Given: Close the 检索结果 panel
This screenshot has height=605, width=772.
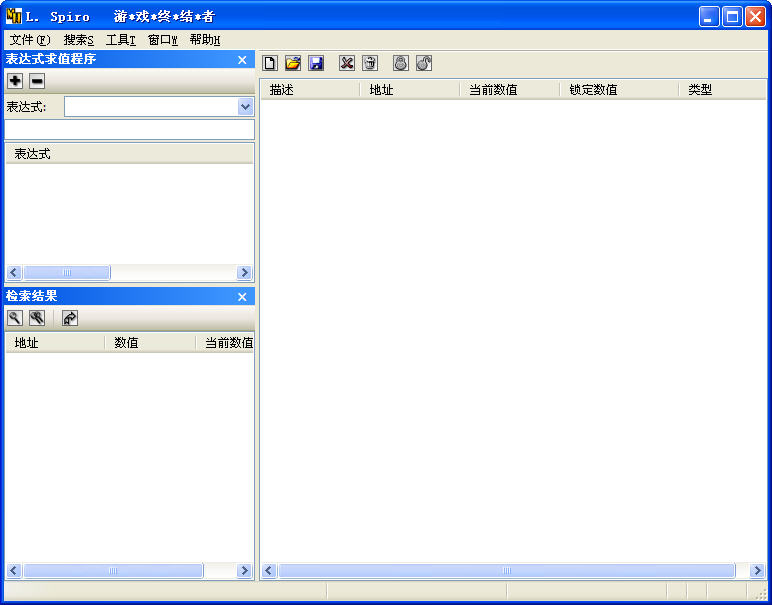Looking at the screenshot, I should pos(242,297).
